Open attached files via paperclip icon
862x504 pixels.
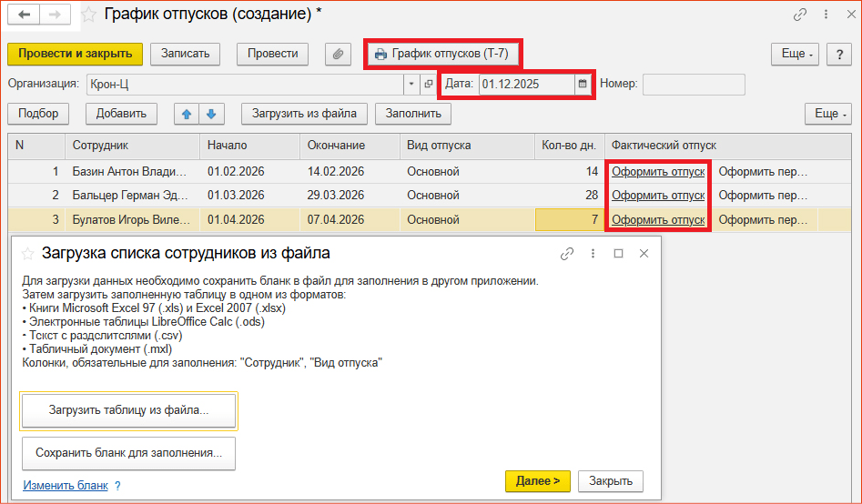(x=338, y=54)
